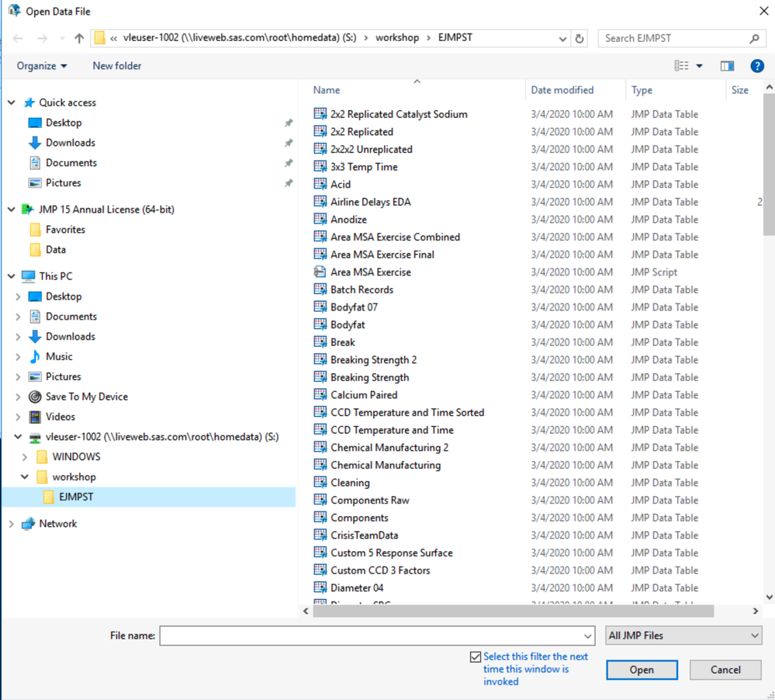775x700 pixels.
Task: Open the All JMP Files type dropdown
Action: [x=683, y=636]
